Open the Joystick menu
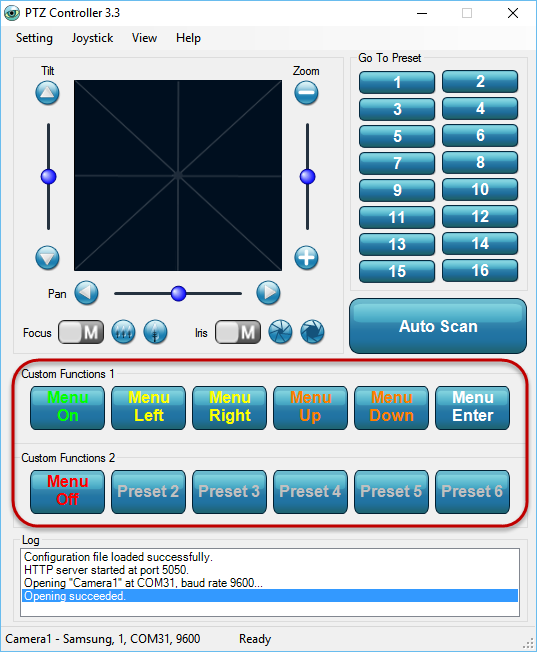Image resolution: width=537 pixels, height=652 pixels. tap(92, 38)
